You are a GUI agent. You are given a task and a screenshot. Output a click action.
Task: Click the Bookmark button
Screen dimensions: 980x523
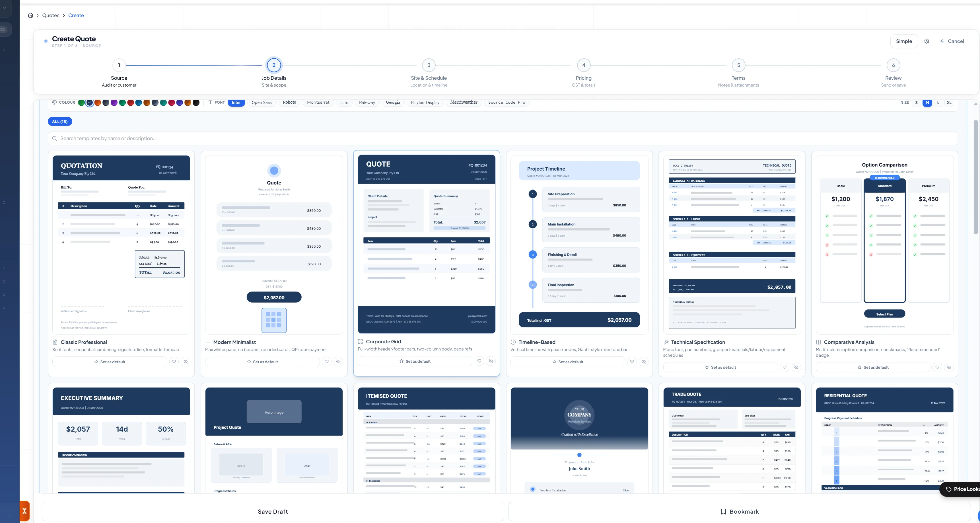click(x=740, y=511)
